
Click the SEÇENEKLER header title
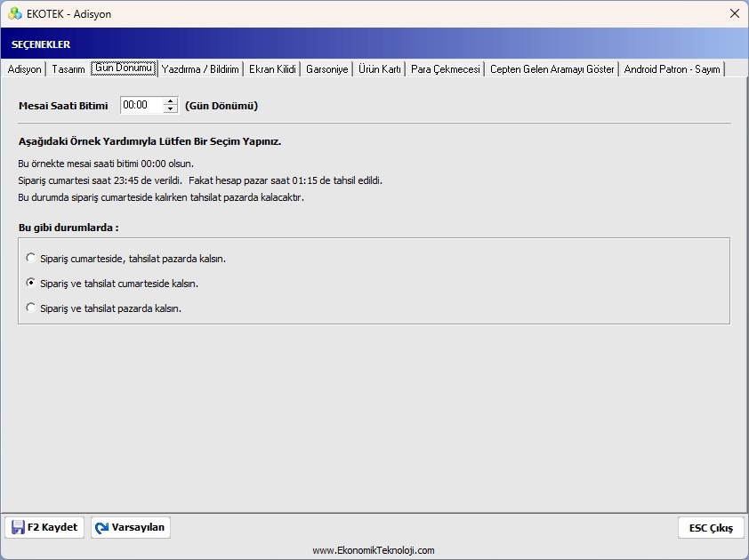[x=41, y=44]
